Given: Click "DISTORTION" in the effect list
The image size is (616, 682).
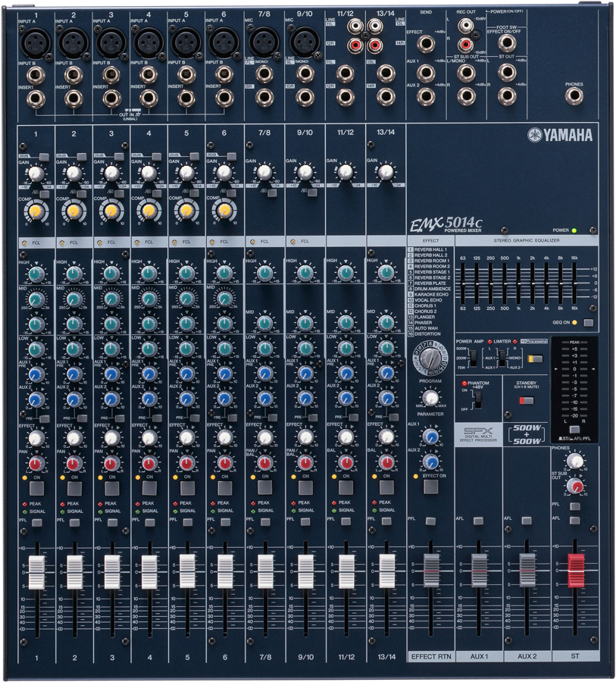Looking at the screenshot, I should pos(427,334).
